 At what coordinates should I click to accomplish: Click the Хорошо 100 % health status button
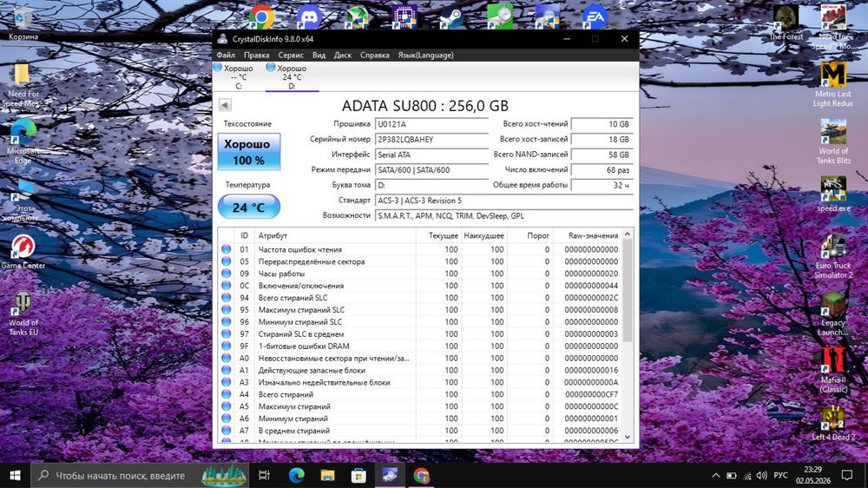(248, 151)
